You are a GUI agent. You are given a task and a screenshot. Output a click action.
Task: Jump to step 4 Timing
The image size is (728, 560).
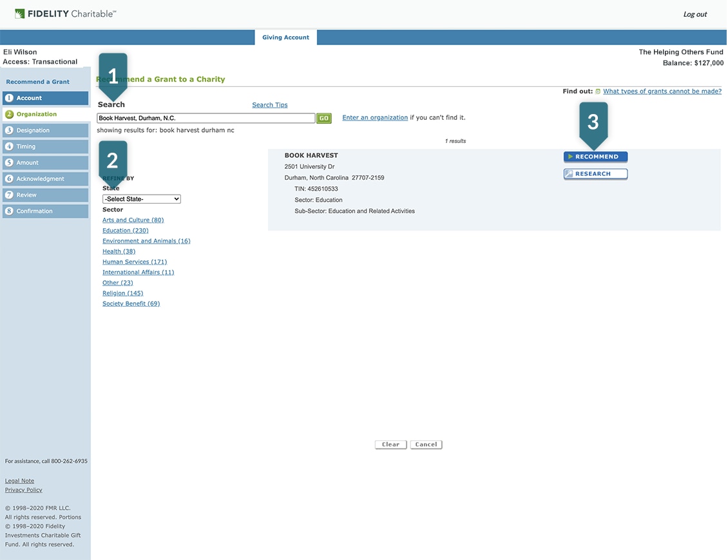[x=46, y=146]
